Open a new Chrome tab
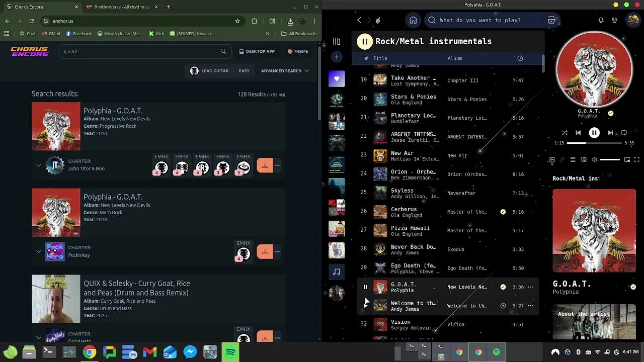The image size is (644, 362). tap(168, 7)
